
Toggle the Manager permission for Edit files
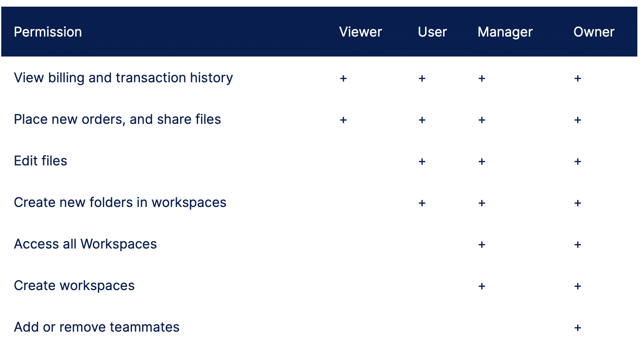tap(482, 162)
